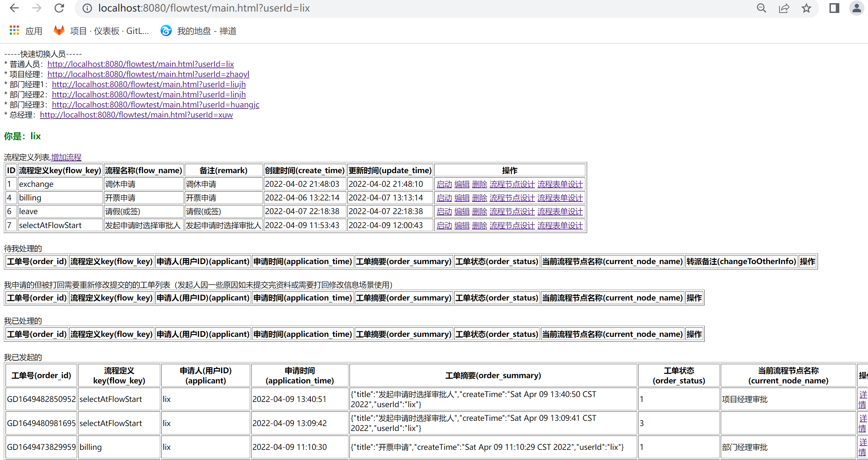Toggle the browser side panel icon
Screen dimensions: 868x460
click(x=834, y=8)
